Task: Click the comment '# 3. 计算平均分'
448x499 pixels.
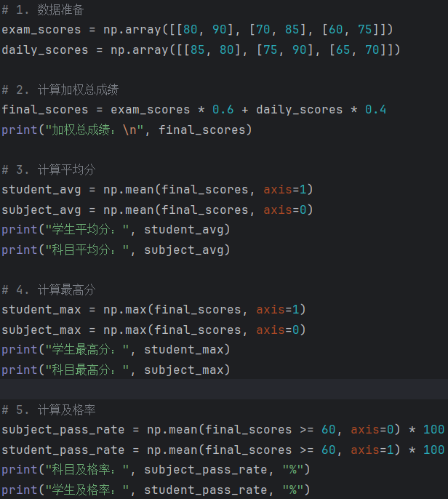Action: pyautogui.click(x=48, y=169)
